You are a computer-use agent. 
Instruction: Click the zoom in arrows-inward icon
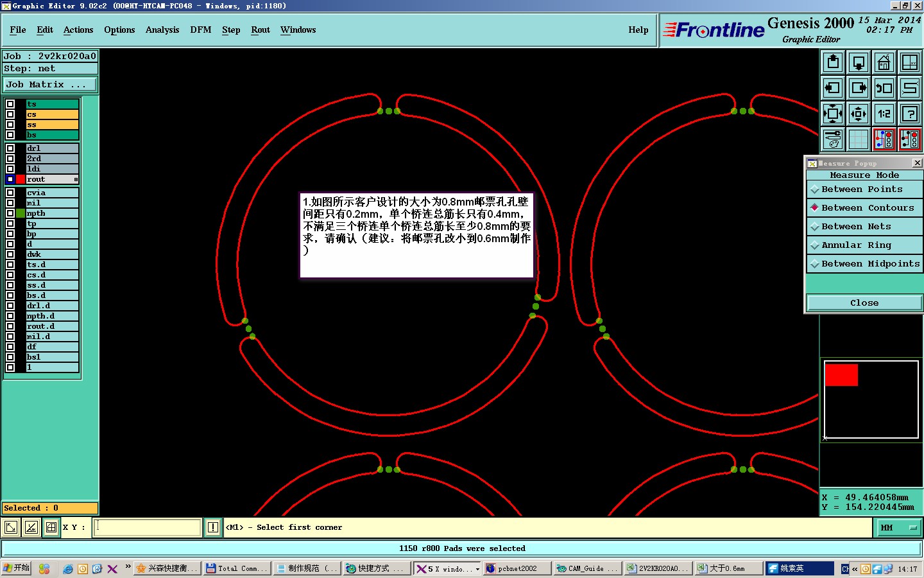(x=833, y=114)
